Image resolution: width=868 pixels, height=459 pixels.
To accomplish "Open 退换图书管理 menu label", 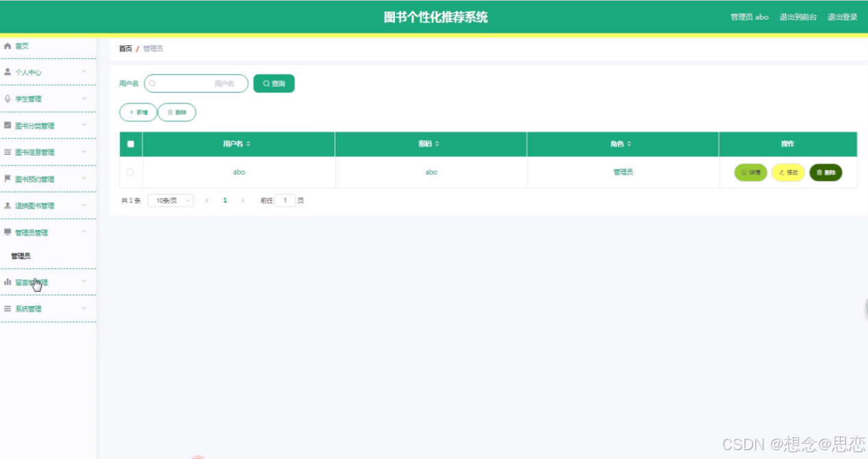I will (x=34, y=206).
